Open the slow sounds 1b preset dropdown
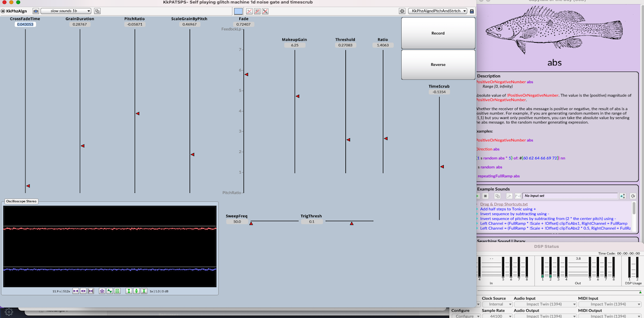 (66, 11)
